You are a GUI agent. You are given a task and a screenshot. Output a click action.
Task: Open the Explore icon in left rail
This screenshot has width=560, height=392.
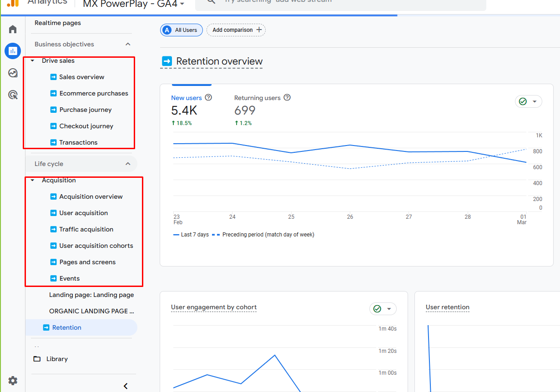(13, 73)
